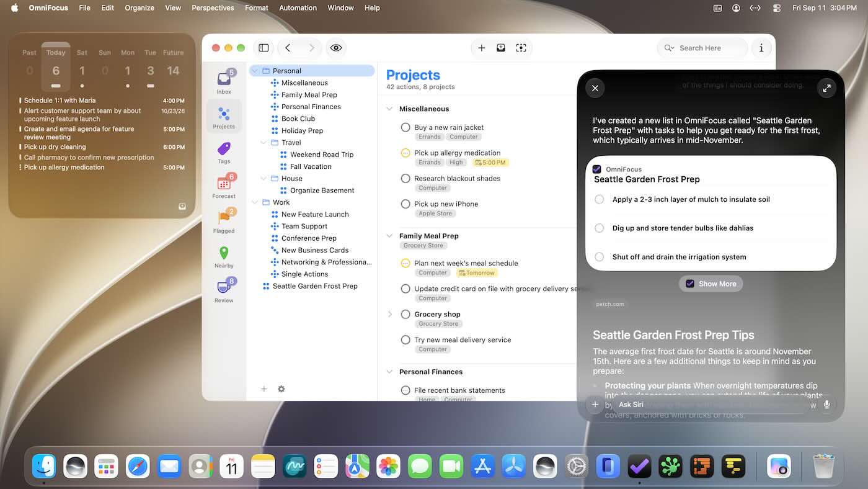868x489 pixels.
Task: Collapse the House folder in sidebar
Action: coord(263,179)
